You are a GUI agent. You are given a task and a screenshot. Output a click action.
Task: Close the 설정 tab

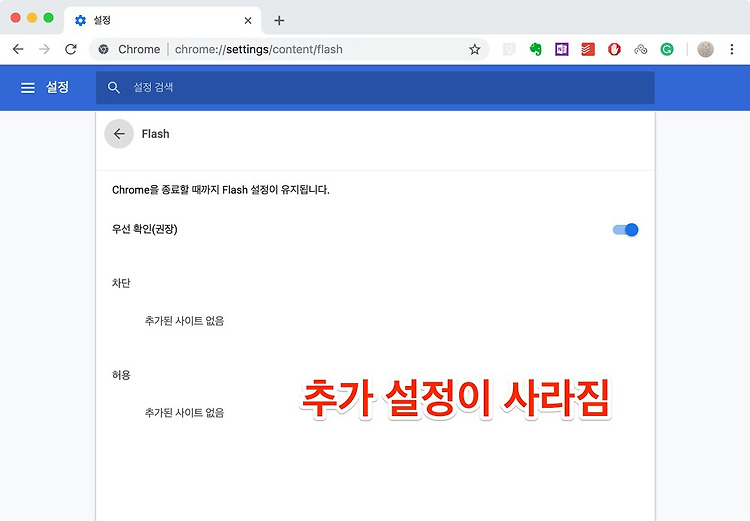pos(248,21)
